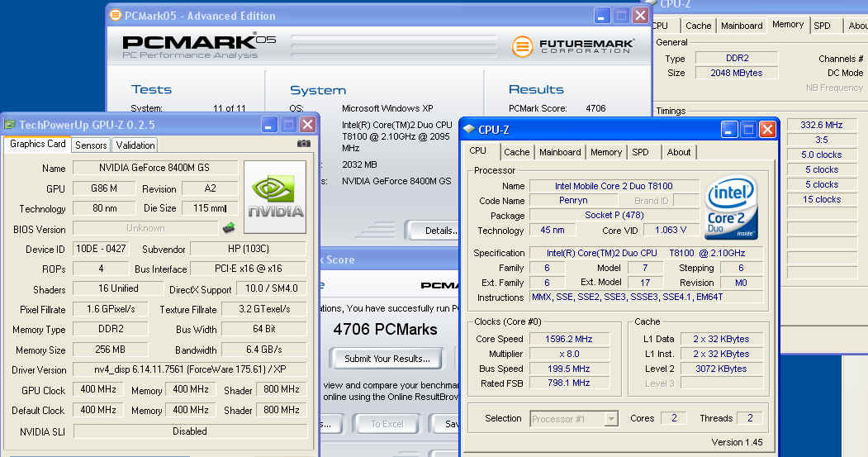868x457 pixels.
Task: Click the Multiplier x 8.0 value
Action: coord(568,354)
